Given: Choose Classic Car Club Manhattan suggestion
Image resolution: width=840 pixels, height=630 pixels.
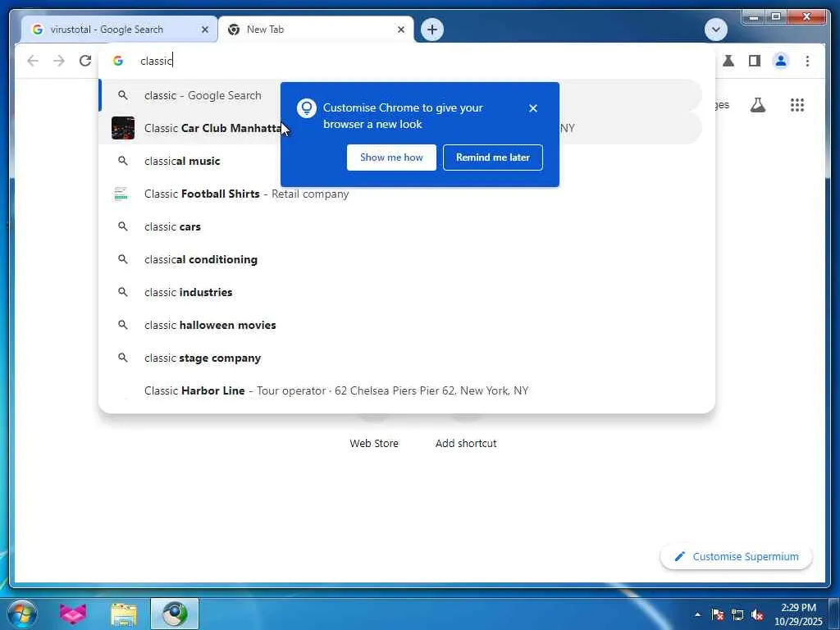Looking at the screenshot, I should tap(400, 128).
